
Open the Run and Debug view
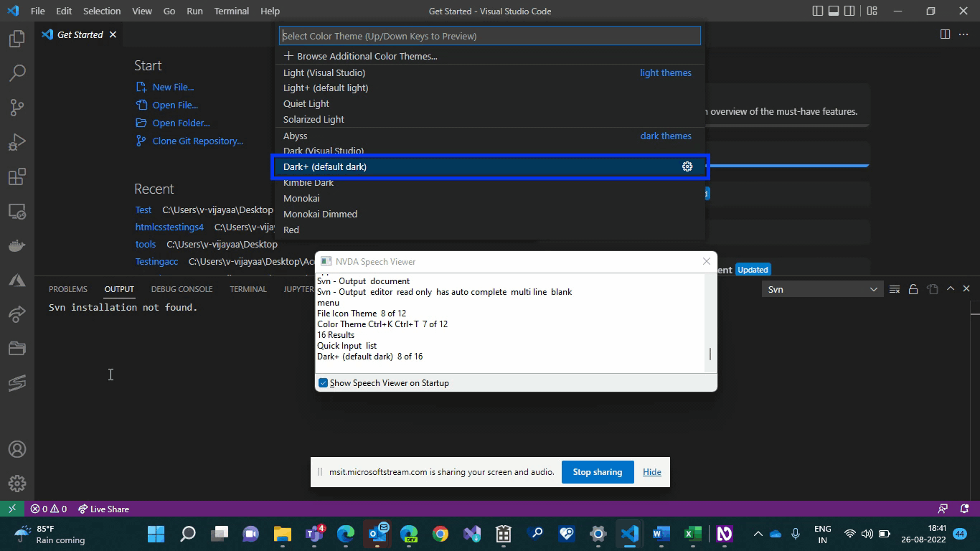[x=17, y=142]
